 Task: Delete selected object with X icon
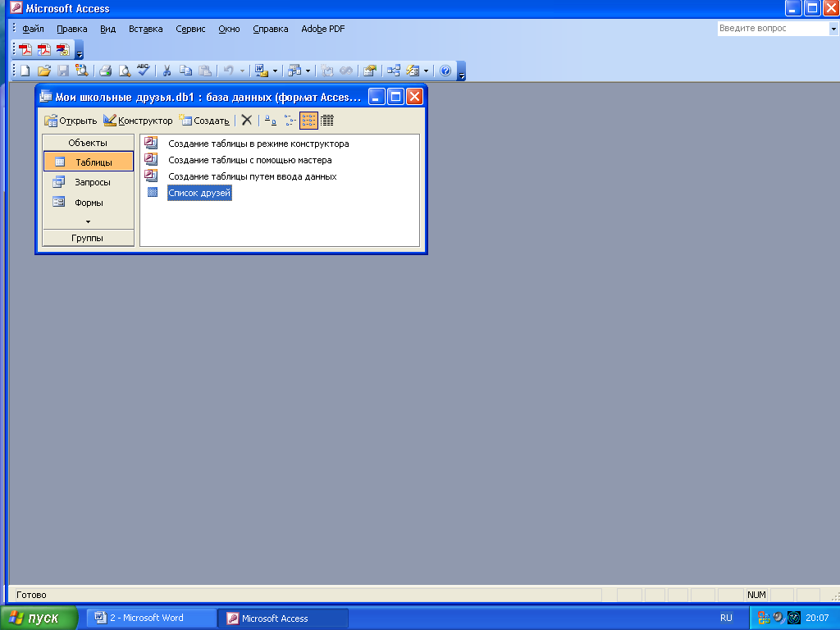246,121
